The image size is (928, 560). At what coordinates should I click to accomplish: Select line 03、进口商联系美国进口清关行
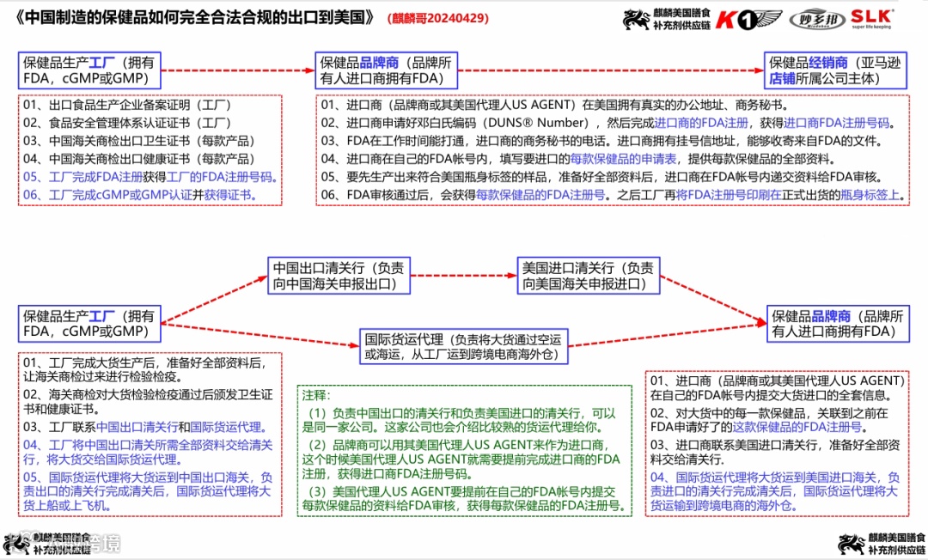(x=775, y=452)
